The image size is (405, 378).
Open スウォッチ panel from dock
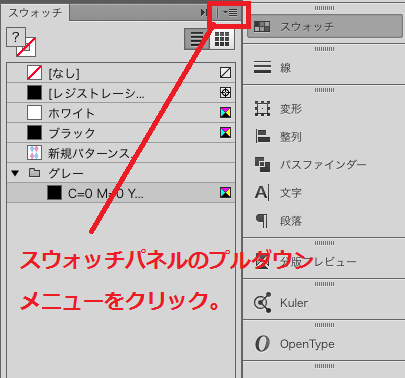click(x=325, y=26)
